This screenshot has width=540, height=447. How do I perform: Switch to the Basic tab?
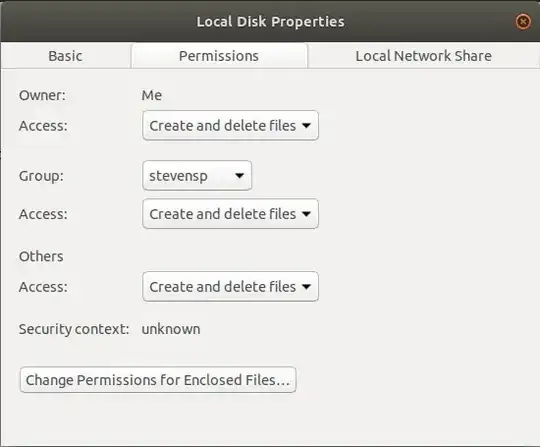pos(65,56)
